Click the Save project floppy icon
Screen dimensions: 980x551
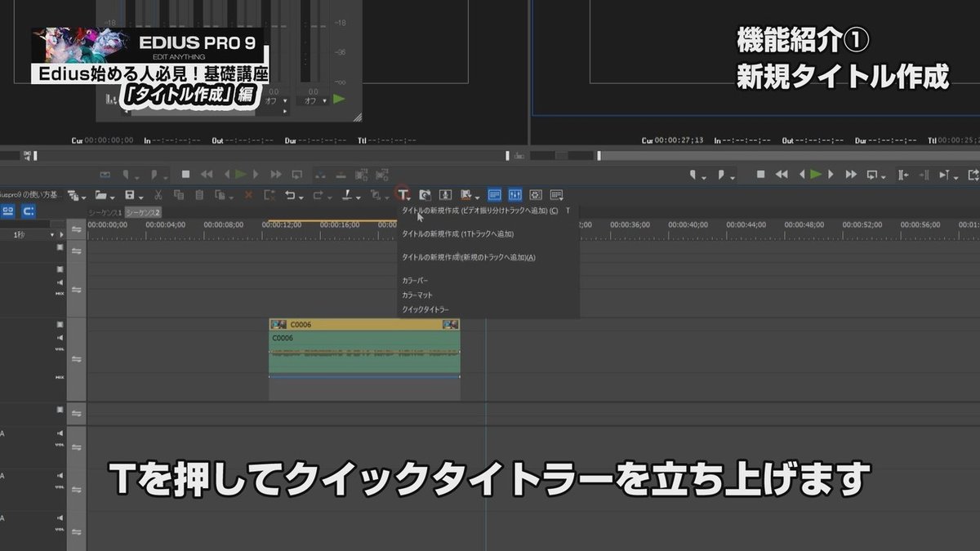(128, 195)
